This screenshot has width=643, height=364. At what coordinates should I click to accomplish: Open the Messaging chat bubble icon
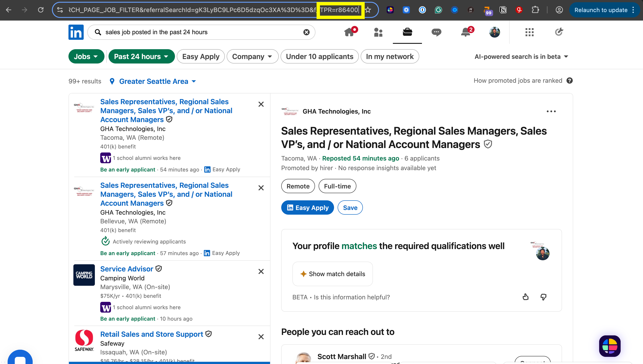(x=436, y=32)
